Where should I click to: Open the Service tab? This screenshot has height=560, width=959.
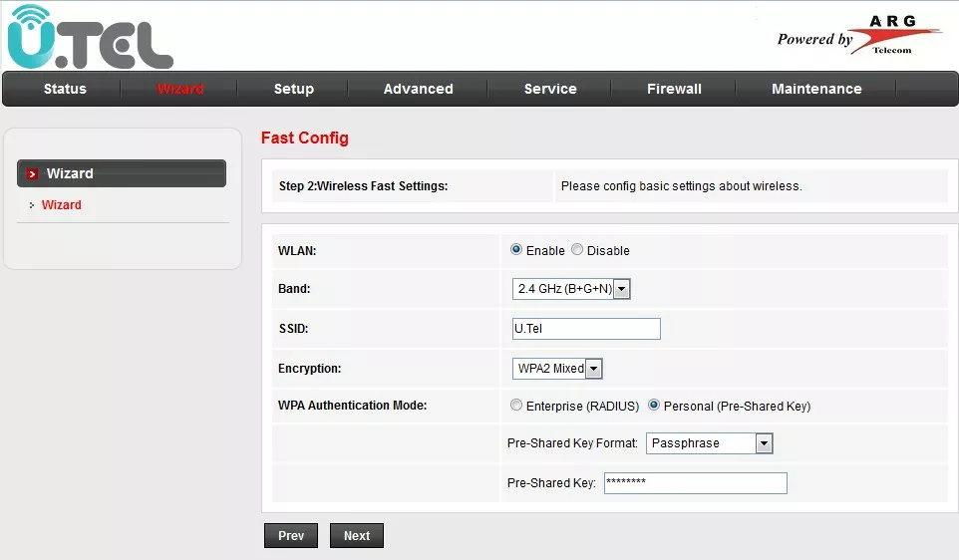(550, 89)
